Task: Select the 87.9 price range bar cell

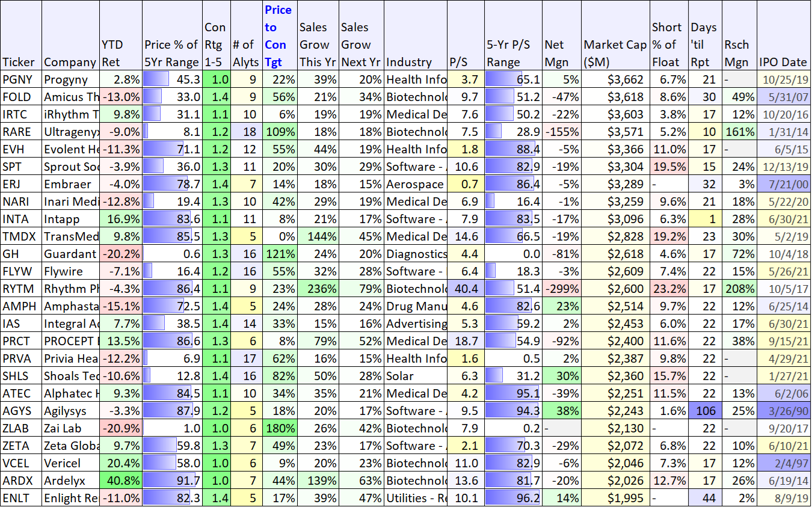Action: (x=172, y=411)
